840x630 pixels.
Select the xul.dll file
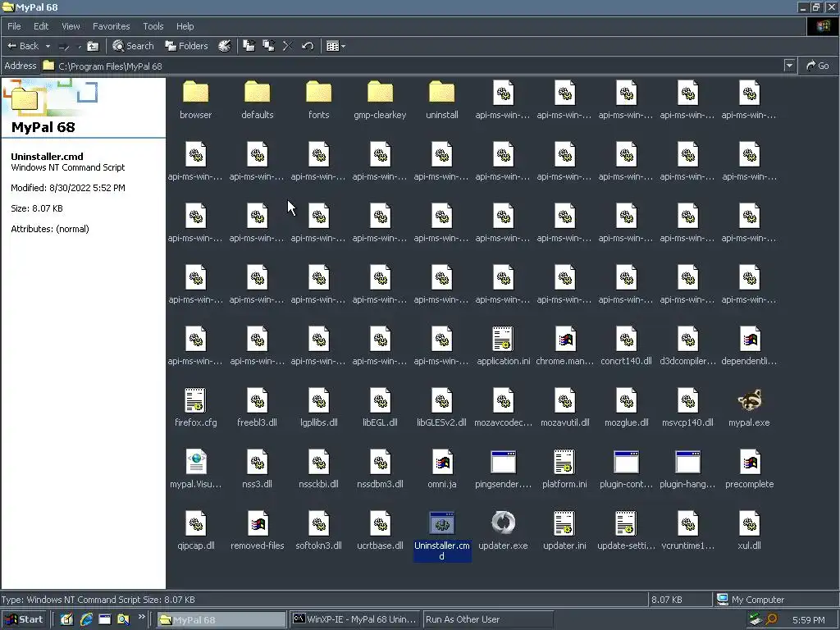pos(750,531)
